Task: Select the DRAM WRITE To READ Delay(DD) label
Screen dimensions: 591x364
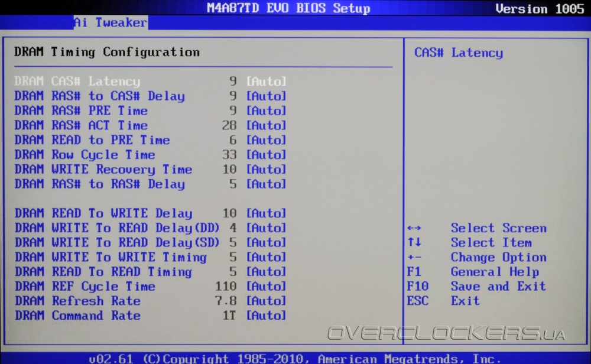Action: tap(117, 228)
